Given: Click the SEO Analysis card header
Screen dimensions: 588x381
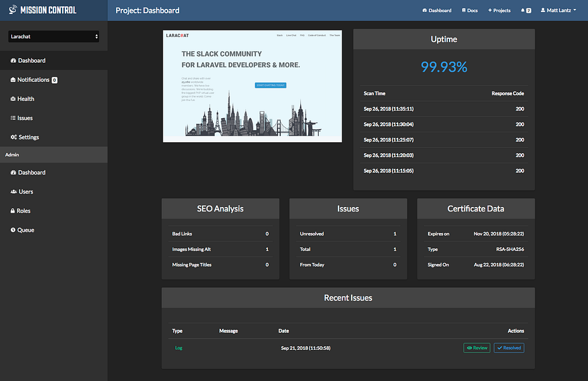Looking at the screenshot, I should pyautogui.click(x=220, y=208).
